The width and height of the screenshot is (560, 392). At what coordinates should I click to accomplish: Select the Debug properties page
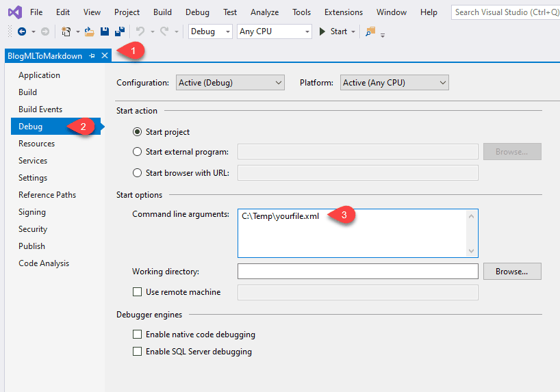[55, 127]
